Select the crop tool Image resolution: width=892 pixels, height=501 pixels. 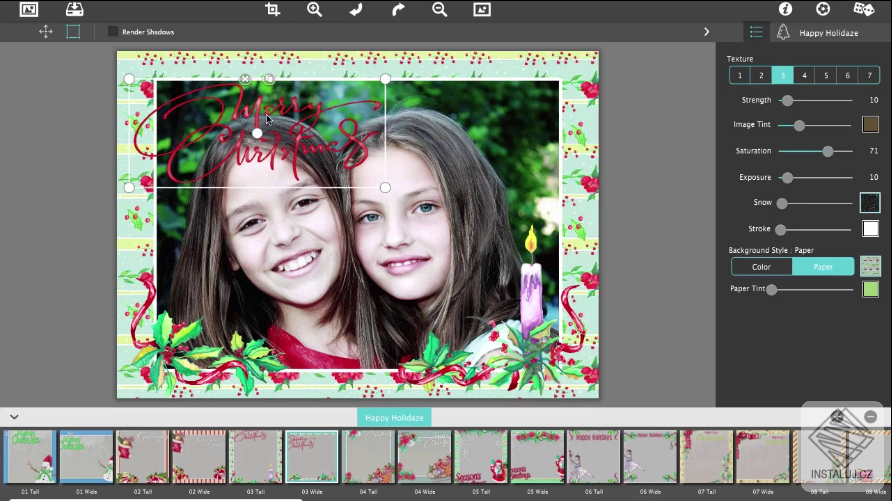coord(272,9)
